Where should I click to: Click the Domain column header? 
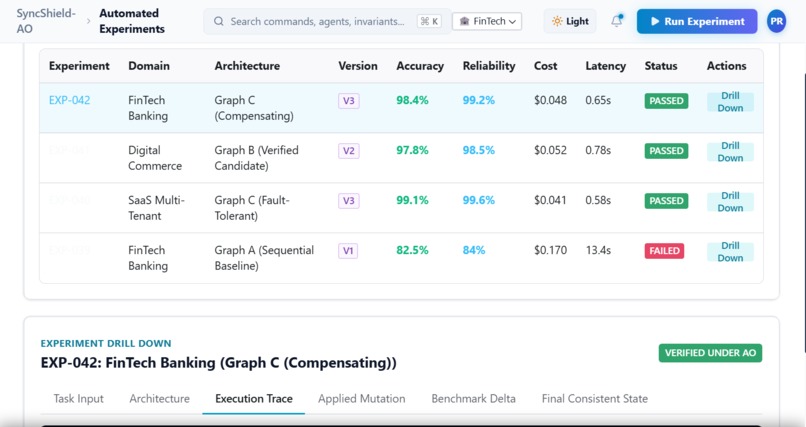[149, 66]
